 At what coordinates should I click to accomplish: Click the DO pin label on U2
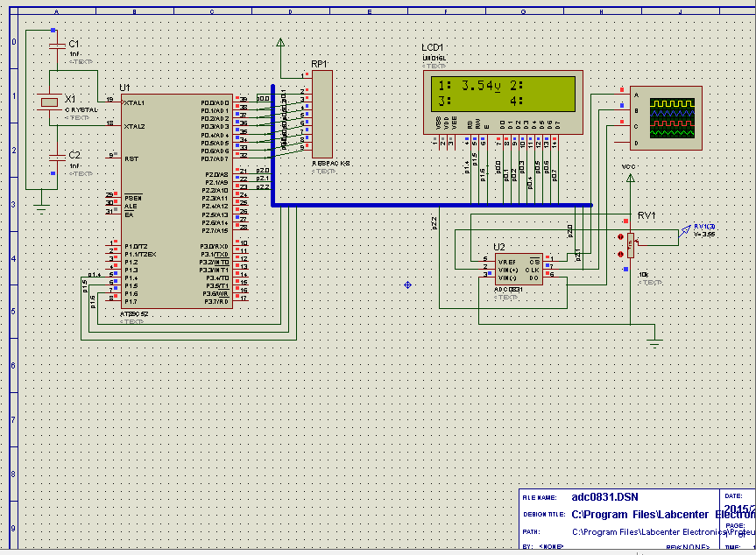[533, 278]
